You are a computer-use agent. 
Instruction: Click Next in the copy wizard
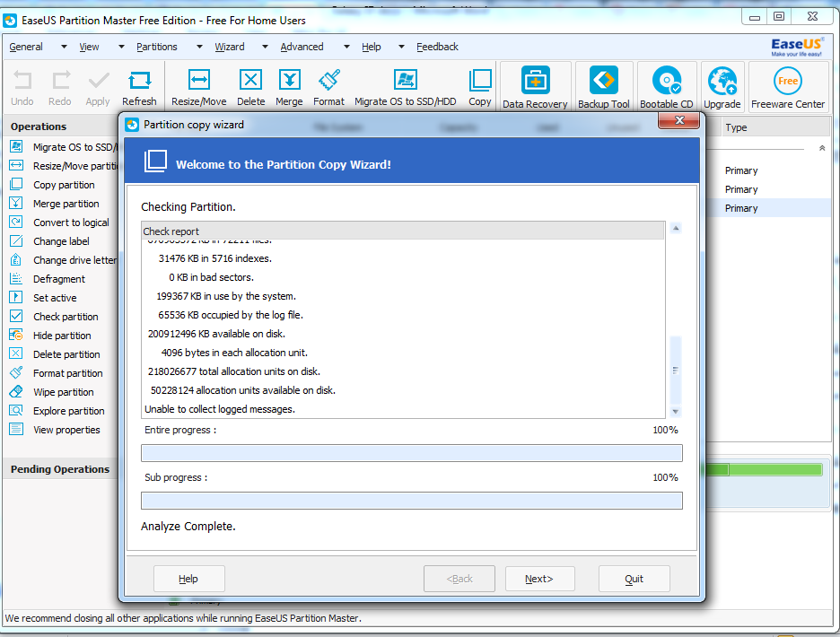[x=539, y=579]
